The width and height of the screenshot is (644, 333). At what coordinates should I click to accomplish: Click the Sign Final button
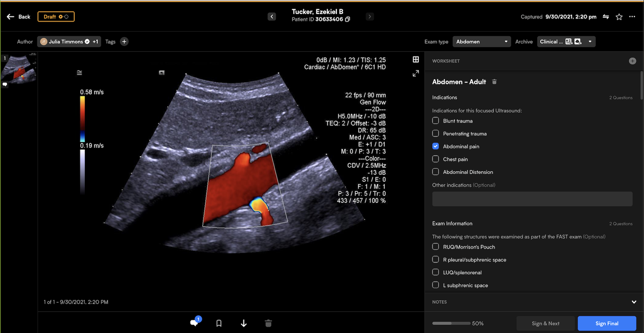coord(607,323)
